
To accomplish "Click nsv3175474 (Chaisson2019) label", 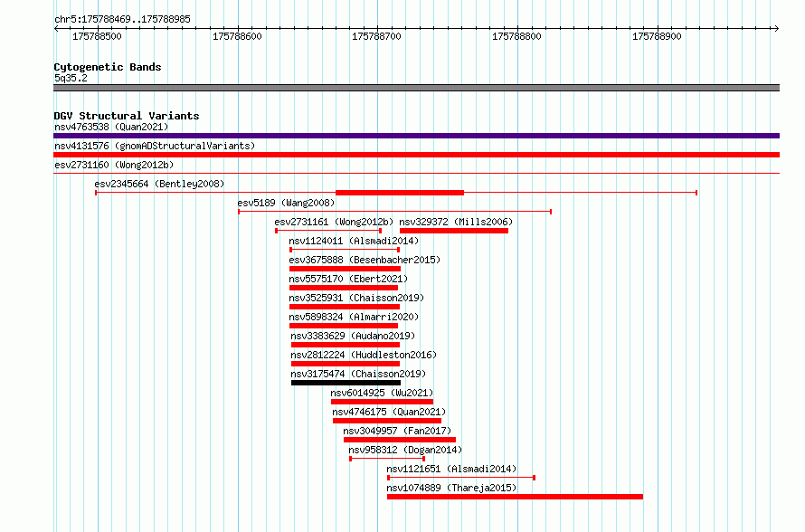I will pos(358,374).
